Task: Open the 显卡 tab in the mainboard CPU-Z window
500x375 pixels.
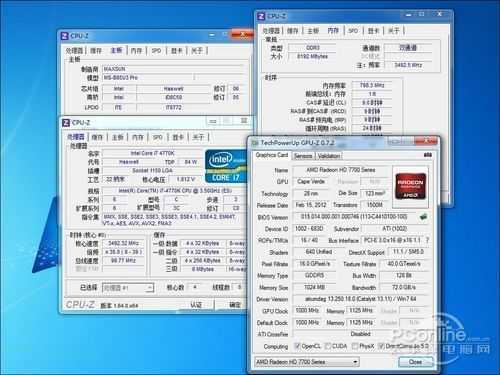Action: (176, 51)
